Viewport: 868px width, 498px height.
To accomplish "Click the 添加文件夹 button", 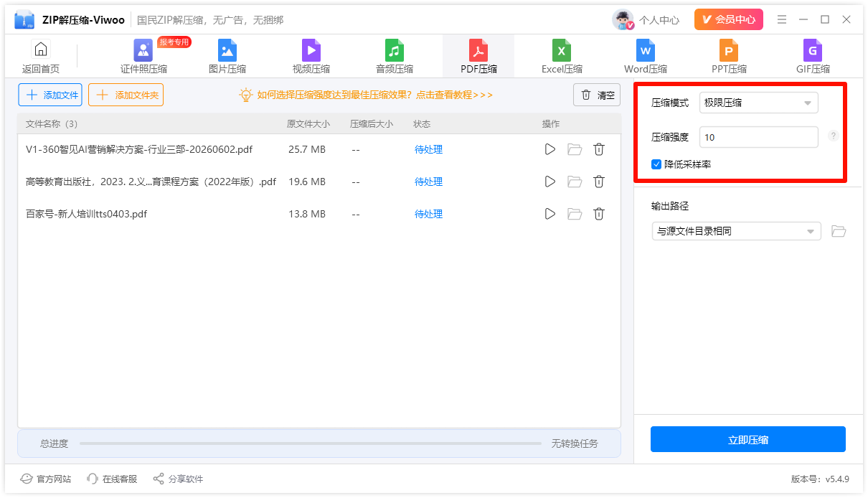I will [x=126, y=95].
